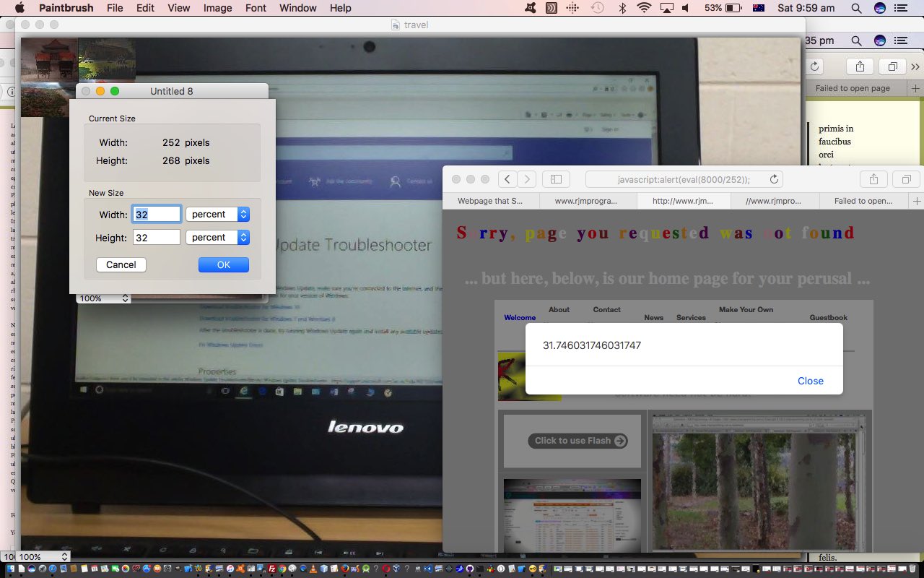The image size is (924, 578).
Task: Activate Siri from top menu bar
Action: pos(879,8)
